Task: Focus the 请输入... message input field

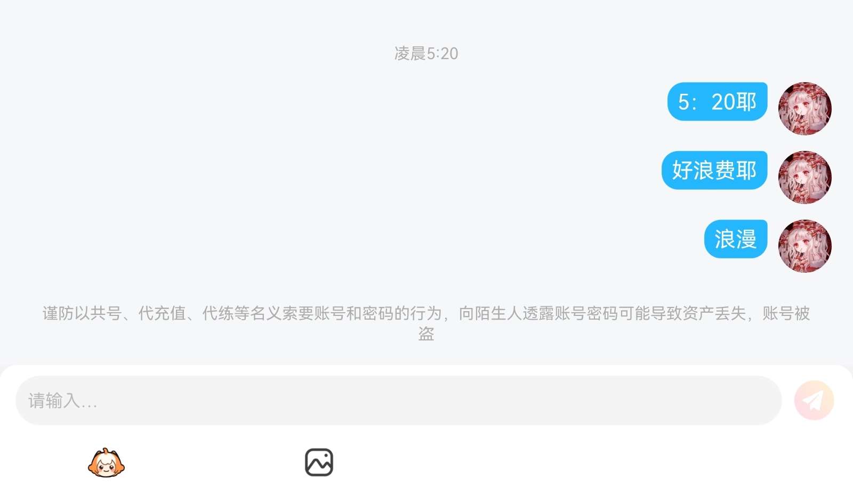Action: (x=399, y=401)
